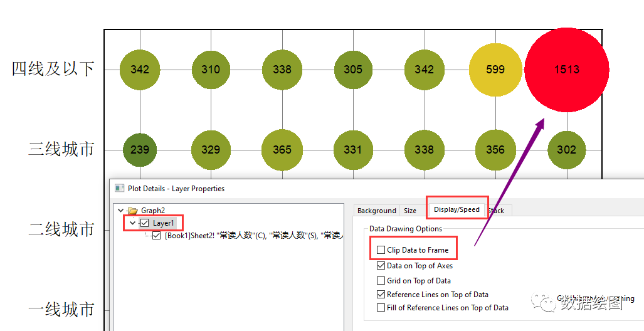Select Layer1 label in the tree

164,223
